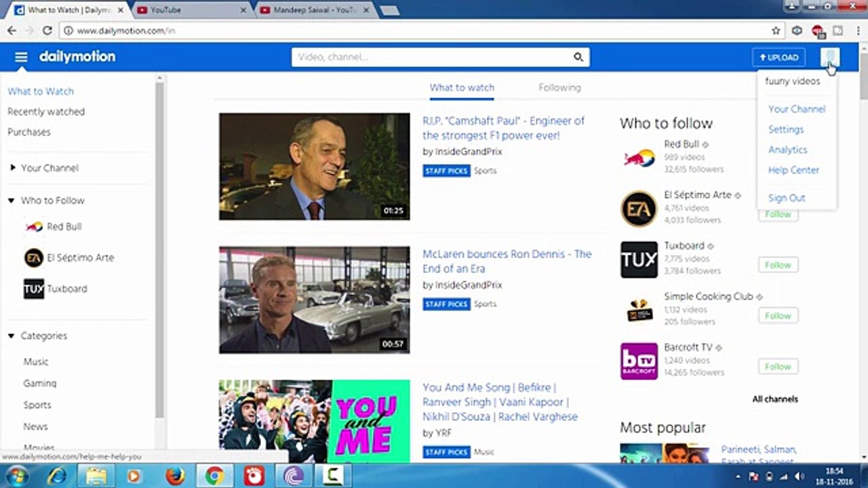Viewport: 868px width, 488px height.
Task: Click Sign Out in user dropdown
Action: (x=787, y=198)
